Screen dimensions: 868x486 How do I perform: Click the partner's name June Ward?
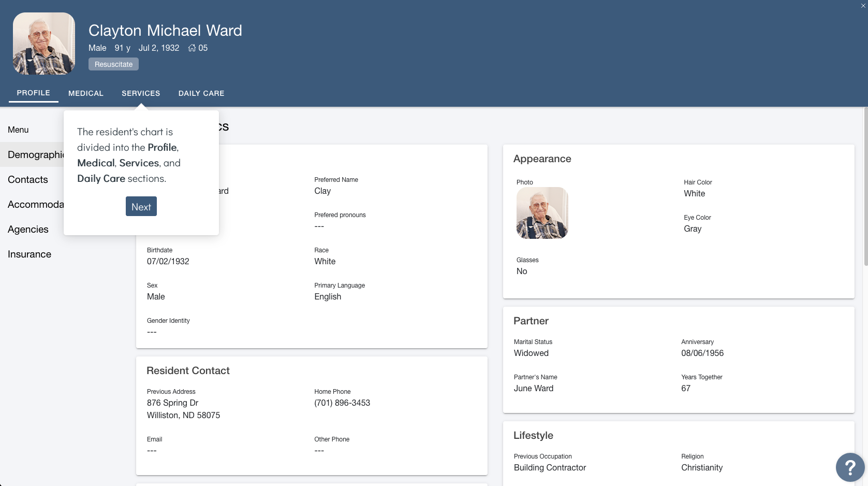534,389
